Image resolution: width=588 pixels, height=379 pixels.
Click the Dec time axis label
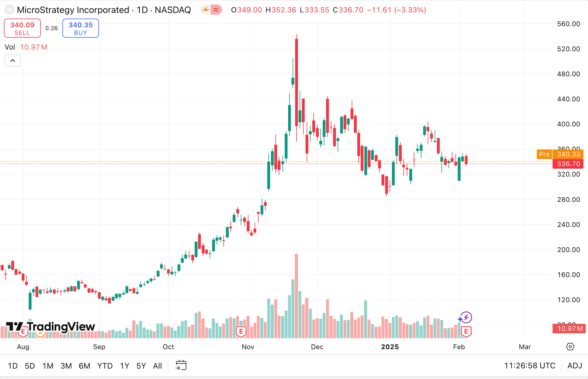(x=317, y=347)
